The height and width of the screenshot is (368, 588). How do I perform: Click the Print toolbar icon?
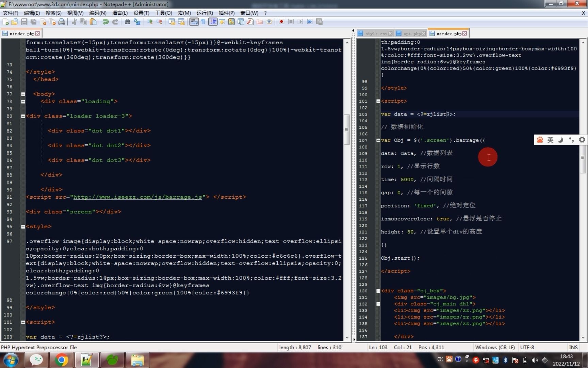point(62,22)
